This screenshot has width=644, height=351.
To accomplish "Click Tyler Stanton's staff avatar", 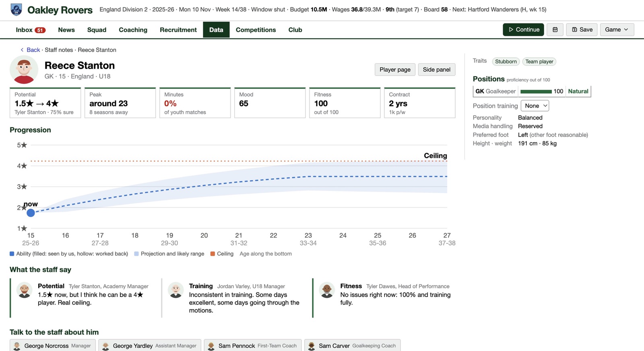I will (x=25, y=290).
